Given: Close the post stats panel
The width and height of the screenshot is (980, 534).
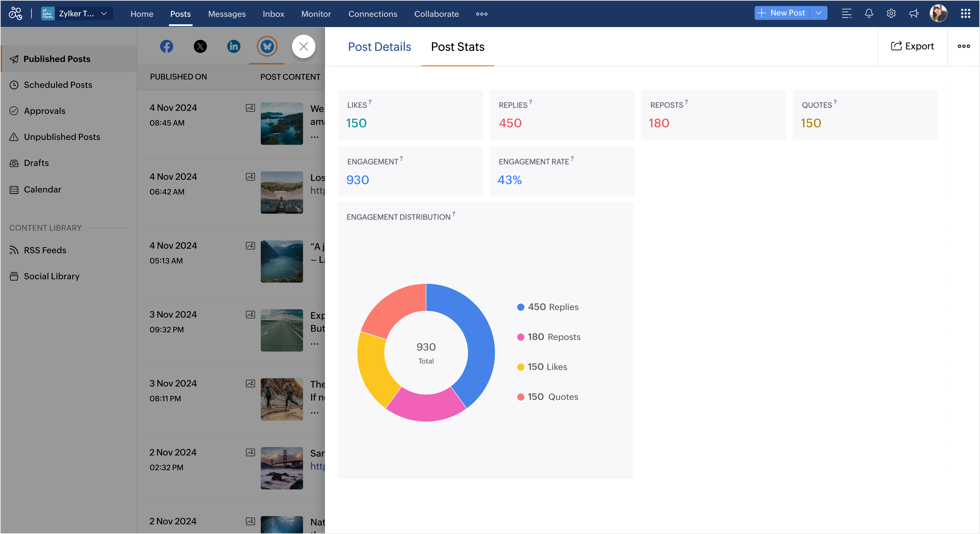Looking at the screenshot, I should (x=304, y=46).
